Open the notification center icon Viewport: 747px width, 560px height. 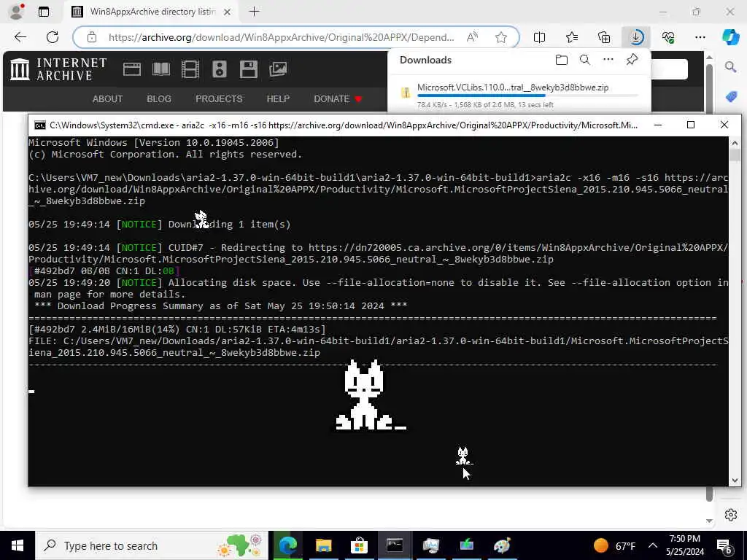click(724, 545)
